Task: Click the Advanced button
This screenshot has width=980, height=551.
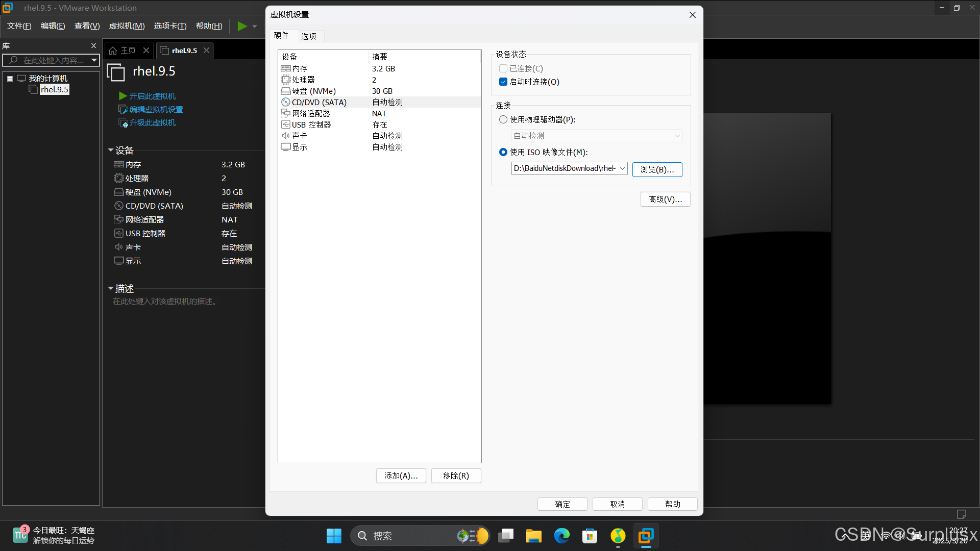Action: pyautogui.click(x=665, y=199)
